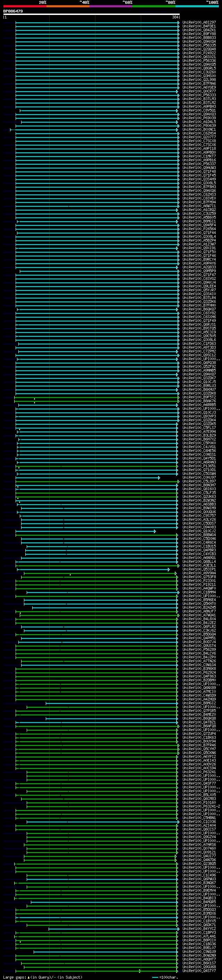The height and width of the screenshot is (980, 222).
Task: Select the UniRef100_A9PI18 label
Action: [199, 149]
